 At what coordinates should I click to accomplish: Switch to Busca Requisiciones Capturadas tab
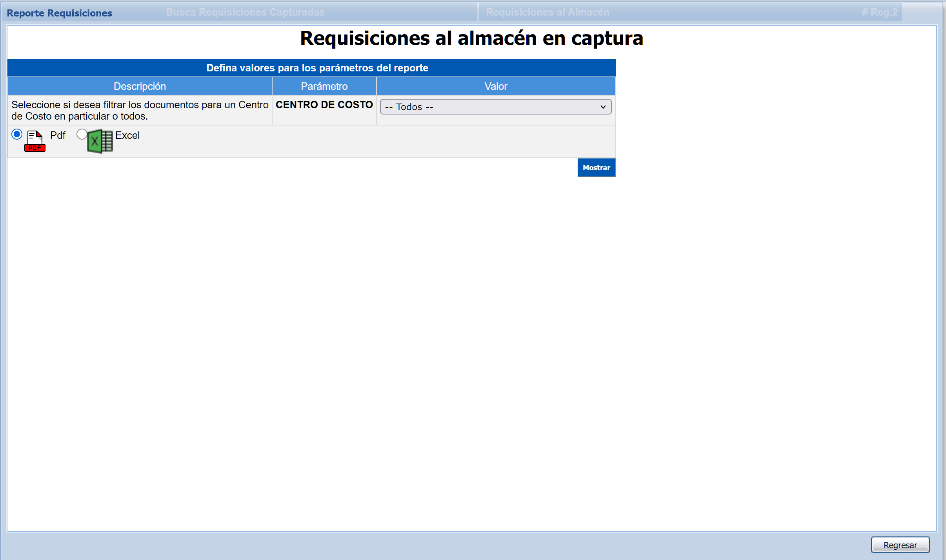245,13
